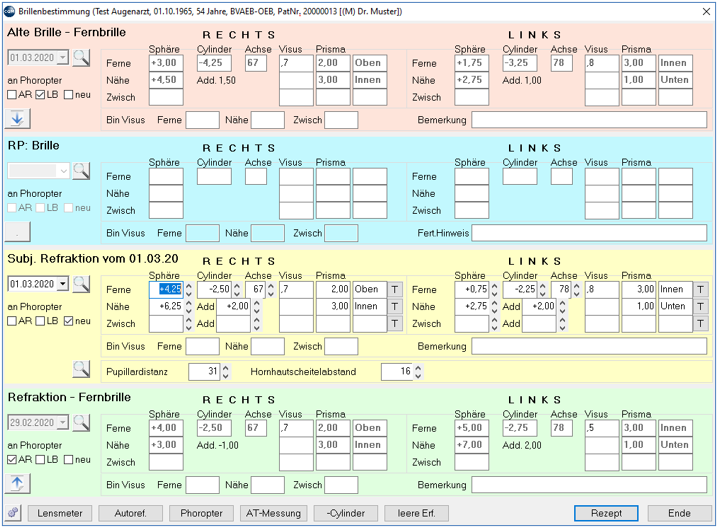Viewport: 718px width, 528px height.
Task: Click Bemerkung field in Refraktion - Fernbrille
Action: coord(589,484)
